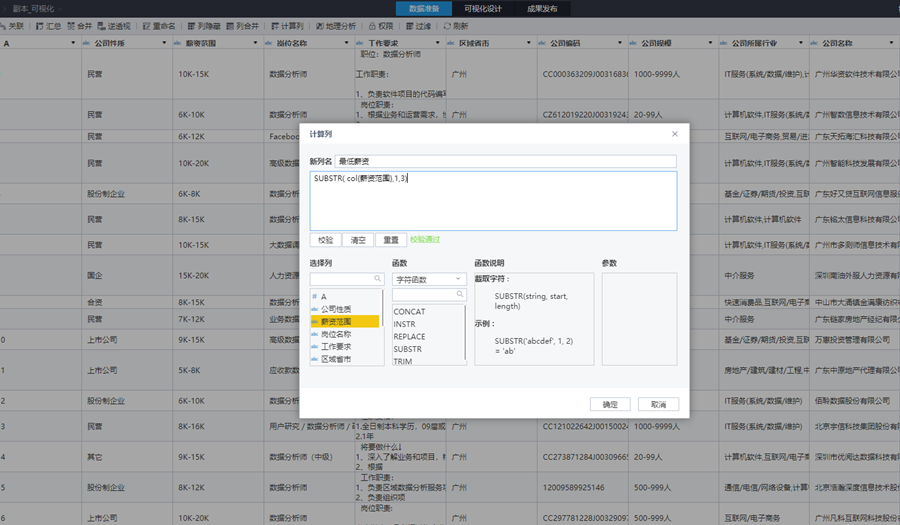Switch to the 可视化设计 tab
The width and height of the screenshot is (900, 525).
(x=482, y=9)
